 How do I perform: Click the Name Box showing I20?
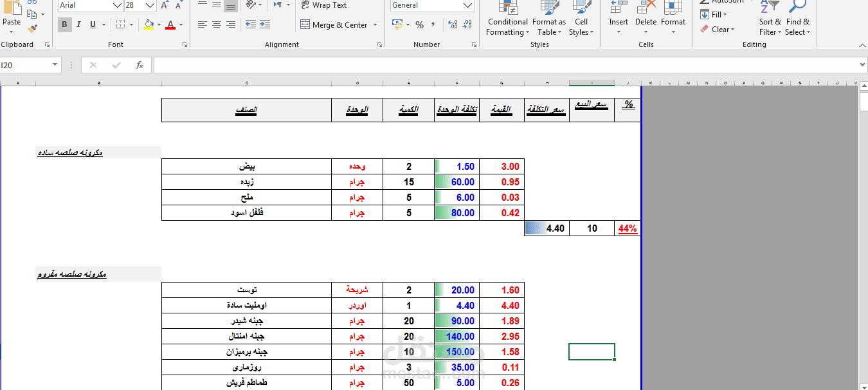pos(24,65)
